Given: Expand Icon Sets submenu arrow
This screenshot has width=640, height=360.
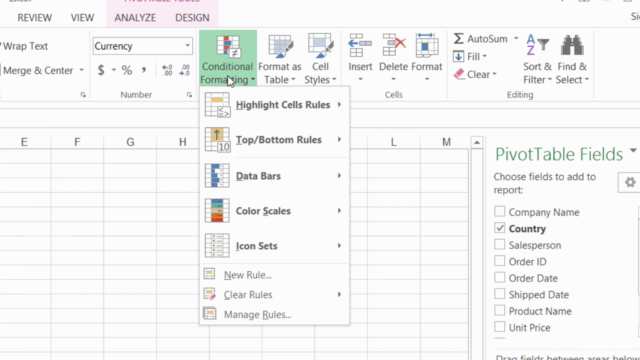Looking at the screenshot, I should click(339, 246).
